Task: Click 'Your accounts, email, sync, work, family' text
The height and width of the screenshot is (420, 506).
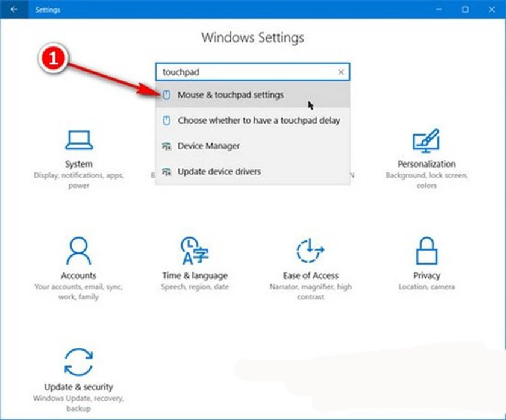Action: (79, 292)
